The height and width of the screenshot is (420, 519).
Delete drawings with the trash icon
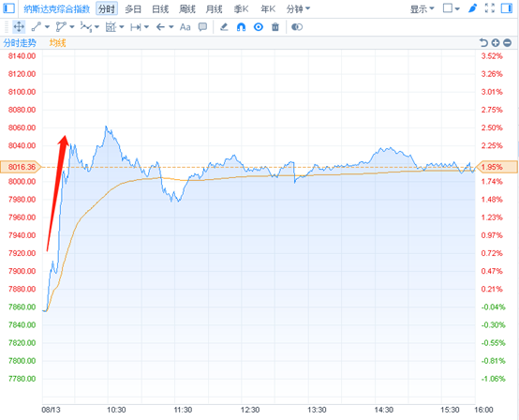[x=275, y=27]
